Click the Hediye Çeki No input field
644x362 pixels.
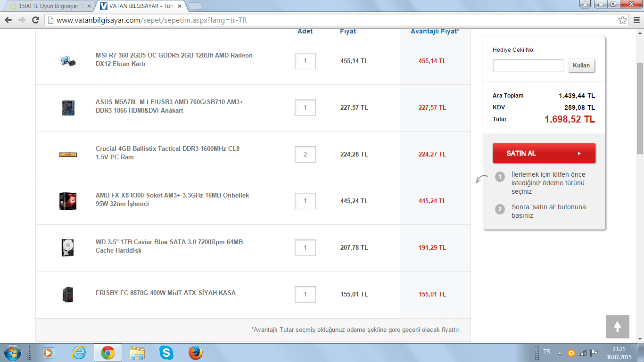coord(528,66)
